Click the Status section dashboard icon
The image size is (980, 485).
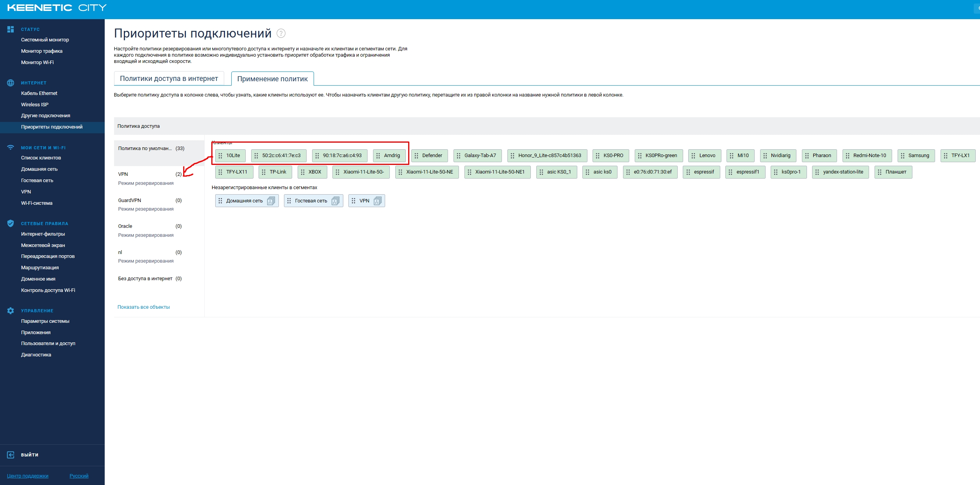(11, 29)
